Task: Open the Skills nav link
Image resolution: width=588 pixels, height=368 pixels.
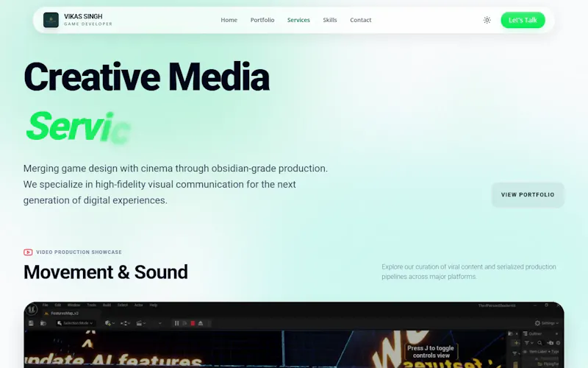Action: coord(329,20)
